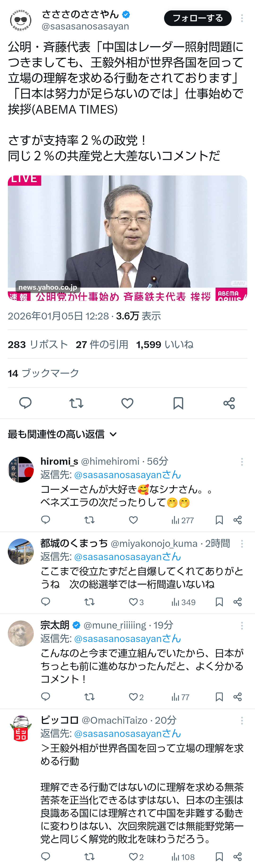This screenshot has height=868, width=255.
Task: View analytics of ピッコロ's reply
Action: click(183, 856)
